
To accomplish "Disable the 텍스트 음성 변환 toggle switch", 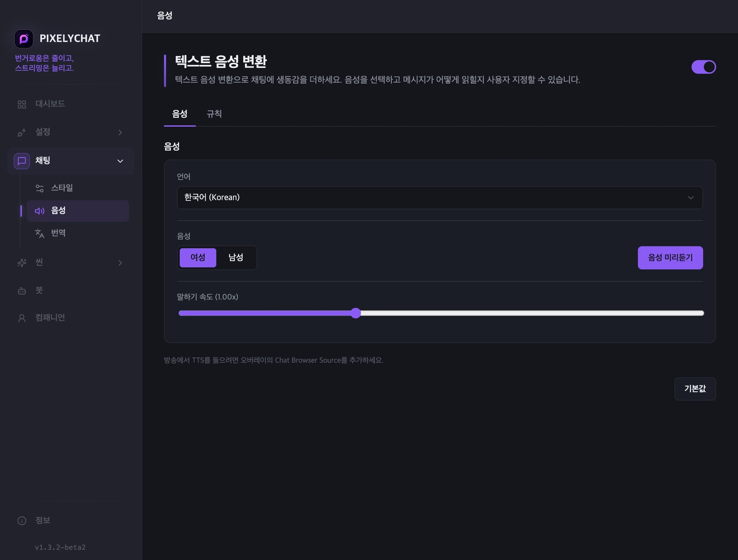I will [x=703, y=67].
